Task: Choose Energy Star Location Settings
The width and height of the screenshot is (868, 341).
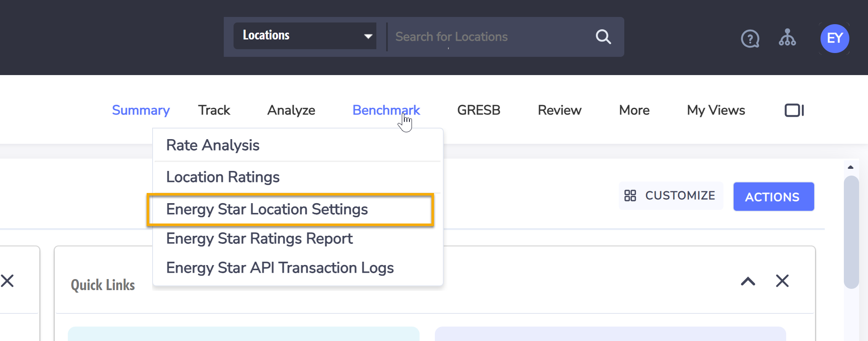Action: [x=290, y=210]
